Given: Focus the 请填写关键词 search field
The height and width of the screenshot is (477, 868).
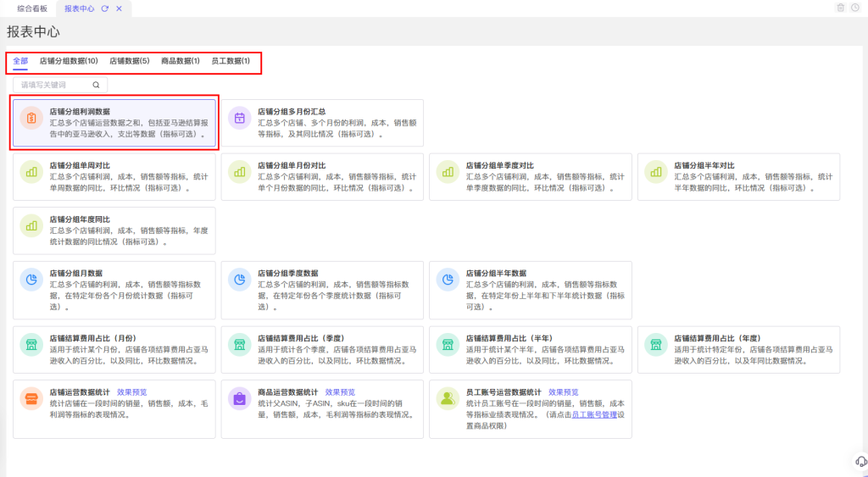Looking at the screenshot, I should pos(53,85).
